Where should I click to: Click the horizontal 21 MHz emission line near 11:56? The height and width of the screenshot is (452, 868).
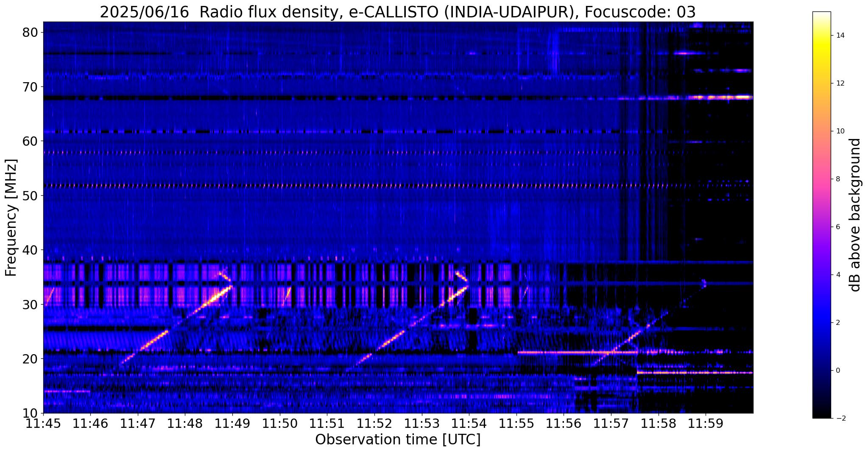click(578, 352)
